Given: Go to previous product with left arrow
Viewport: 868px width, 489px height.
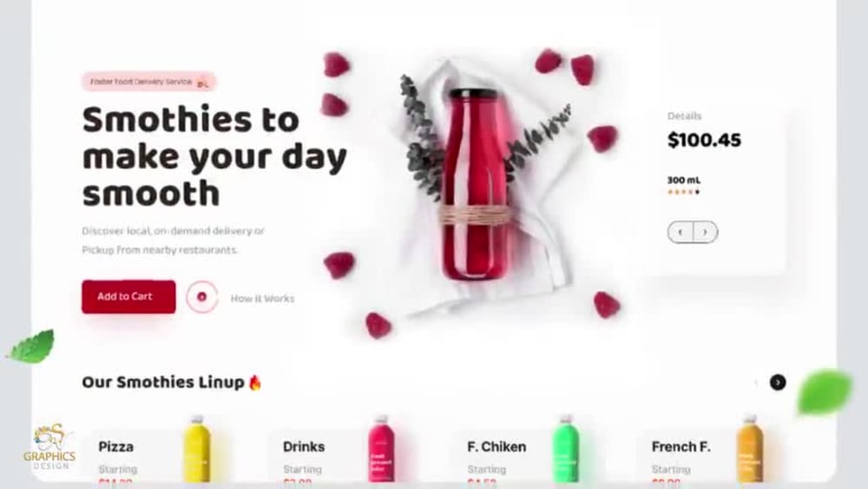Looking at the screenshot, I should coord(681,232).
